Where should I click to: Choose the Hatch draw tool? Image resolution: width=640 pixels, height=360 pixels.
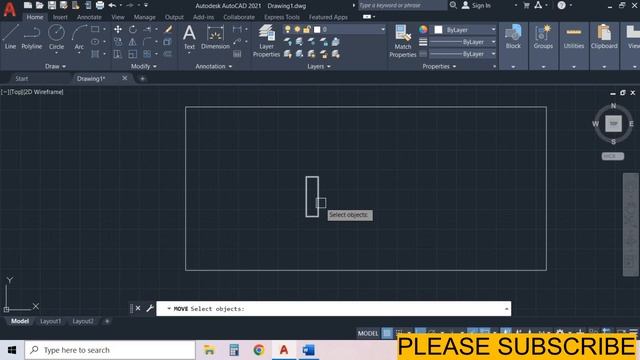tap(95, 54)
